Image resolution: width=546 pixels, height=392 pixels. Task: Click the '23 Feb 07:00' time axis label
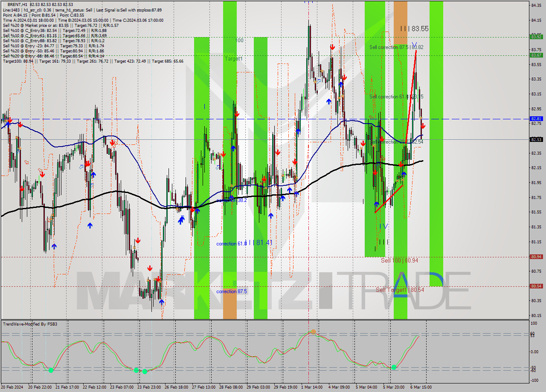click(x=122, y=387)
